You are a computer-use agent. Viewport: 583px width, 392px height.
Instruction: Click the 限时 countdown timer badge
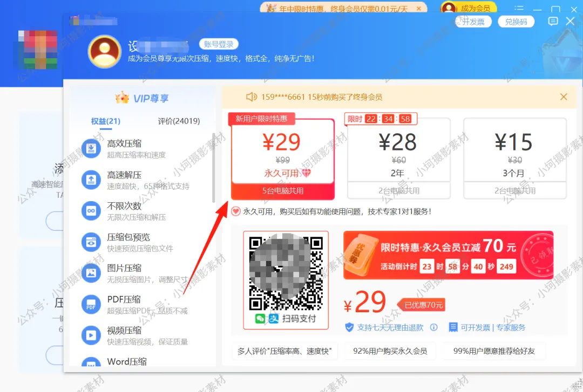tap(381, 119)
